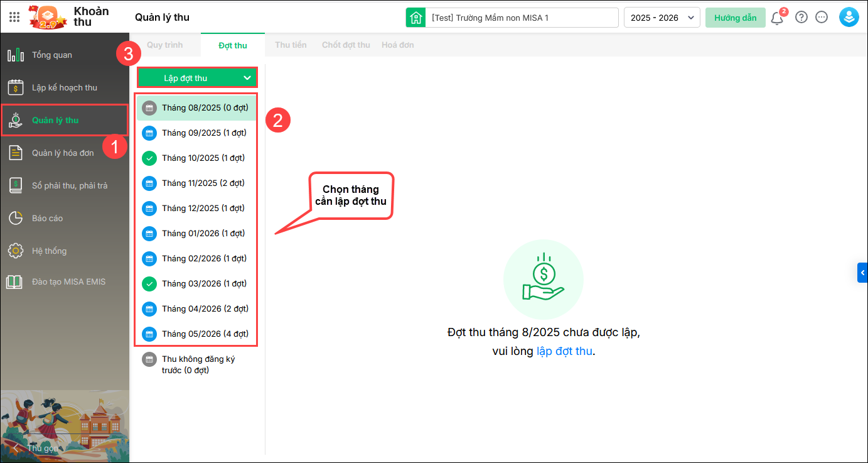
Task: Open the user avatar menu
Action: (849, 17)
